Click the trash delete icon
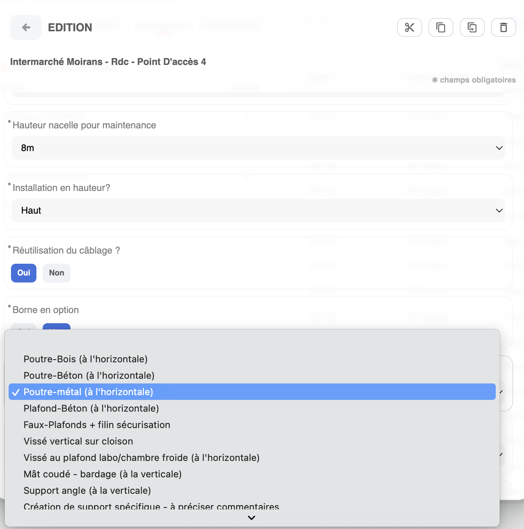524x529 pixels. 503,27
